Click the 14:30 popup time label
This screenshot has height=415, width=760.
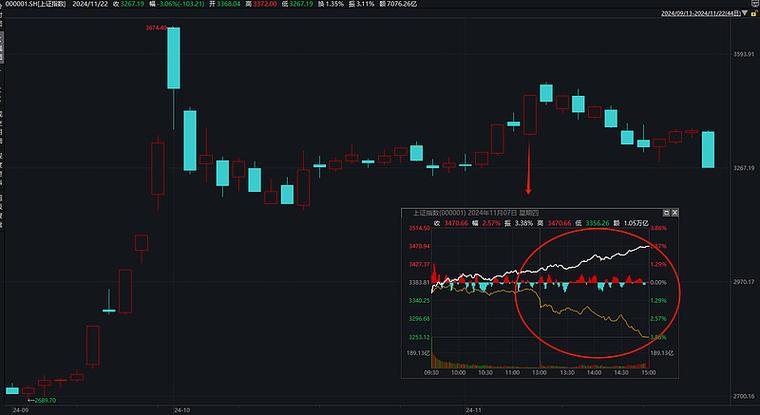pos(621,373)
